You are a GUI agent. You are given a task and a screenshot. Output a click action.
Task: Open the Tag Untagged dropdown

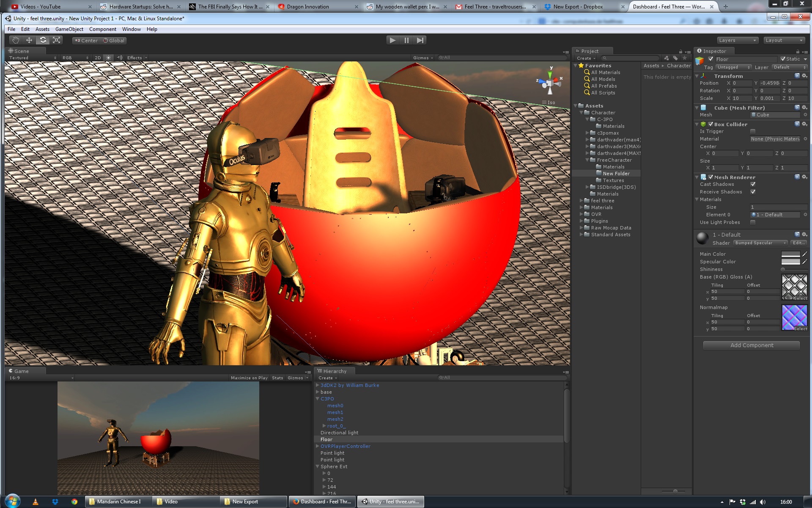733,67
